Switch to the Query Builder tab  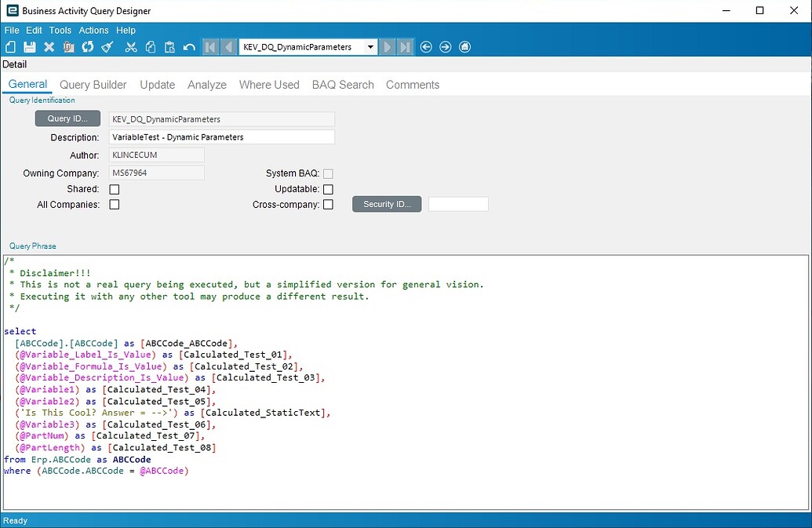(93, 85)
